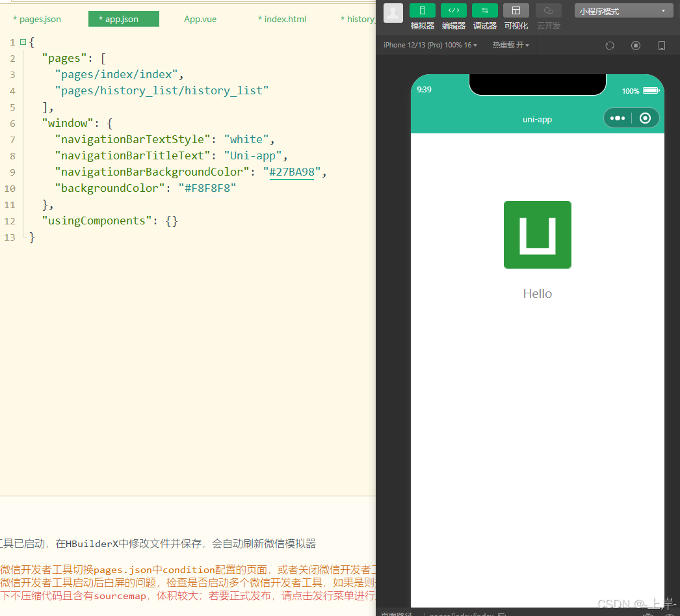Screen dimensions: 680x616
Task: Click the profile avatar icon
Action: pos(393,14)
